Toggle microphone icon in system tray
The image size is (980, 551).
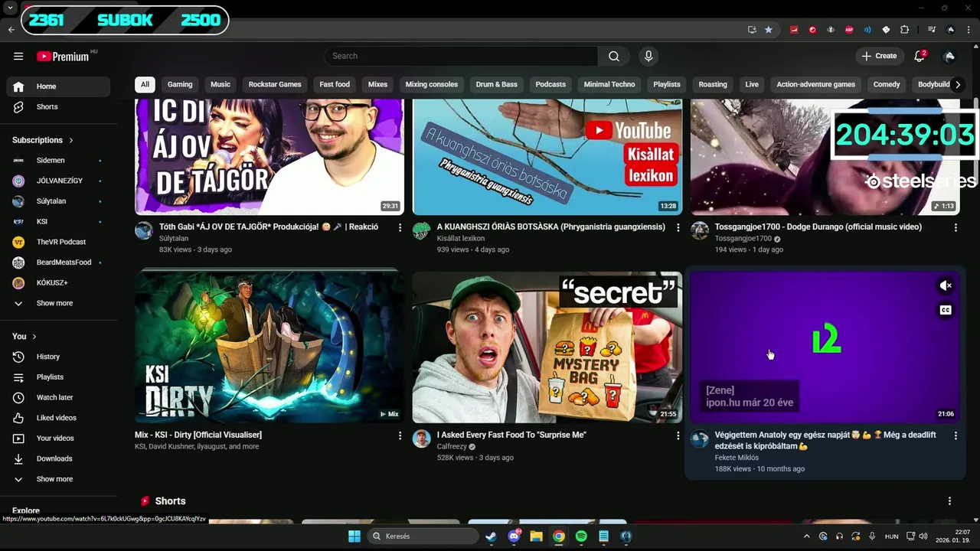point(871,536)
